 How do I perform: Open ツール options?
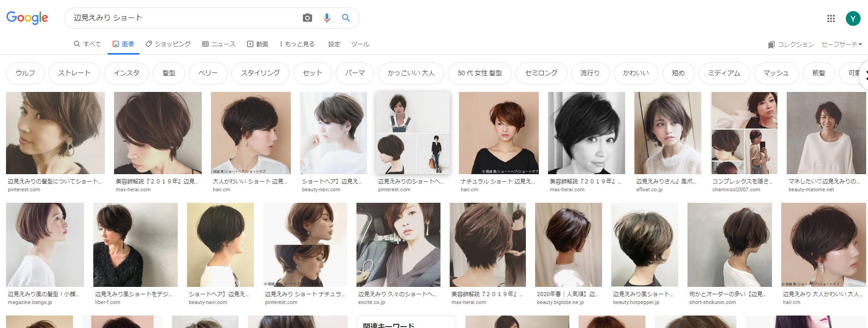tap(360, 44)
